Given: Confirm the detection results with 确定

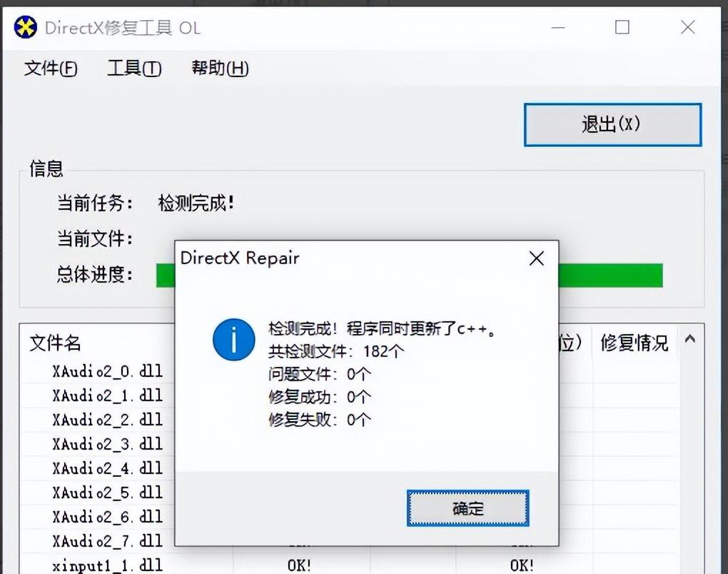Looking at the screenshot, I should pos(467,508).
